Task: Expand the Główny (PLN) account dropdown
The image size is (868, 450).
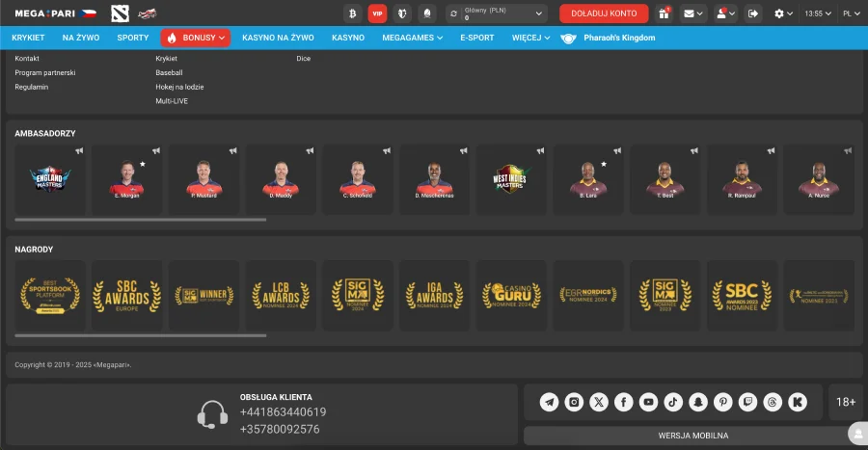Action: (497, 13)
